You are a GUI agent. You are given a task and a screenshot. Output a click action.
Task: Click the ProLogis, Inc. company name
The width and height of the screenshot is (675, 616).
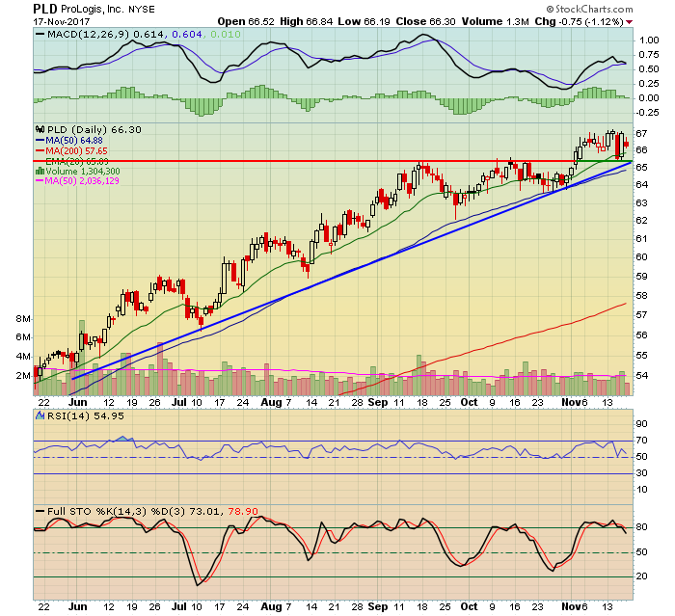pyautogui.click(x=93, y=9)
